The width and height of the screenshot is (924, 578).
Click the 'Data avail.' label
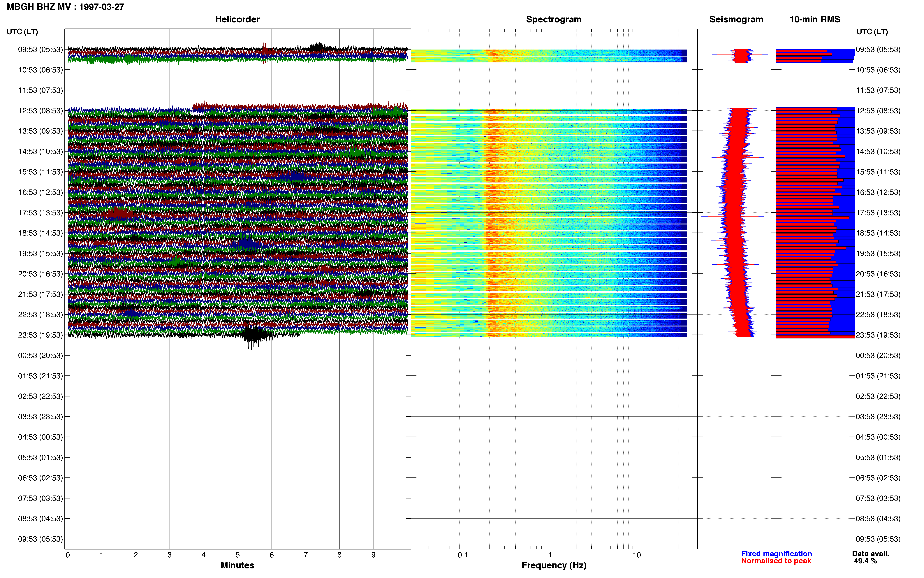[x=870, y=554]
